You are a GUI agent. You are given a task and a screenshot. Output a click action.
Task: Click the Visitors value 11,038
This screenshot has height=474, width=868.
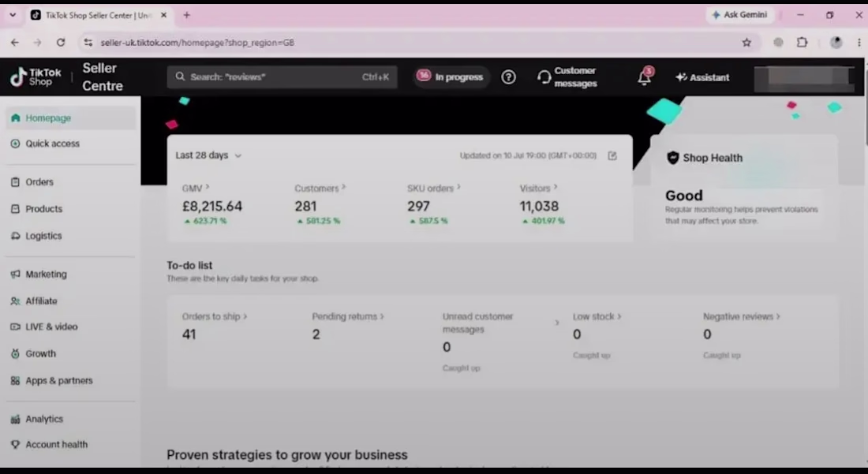click(x=539, y=207)
